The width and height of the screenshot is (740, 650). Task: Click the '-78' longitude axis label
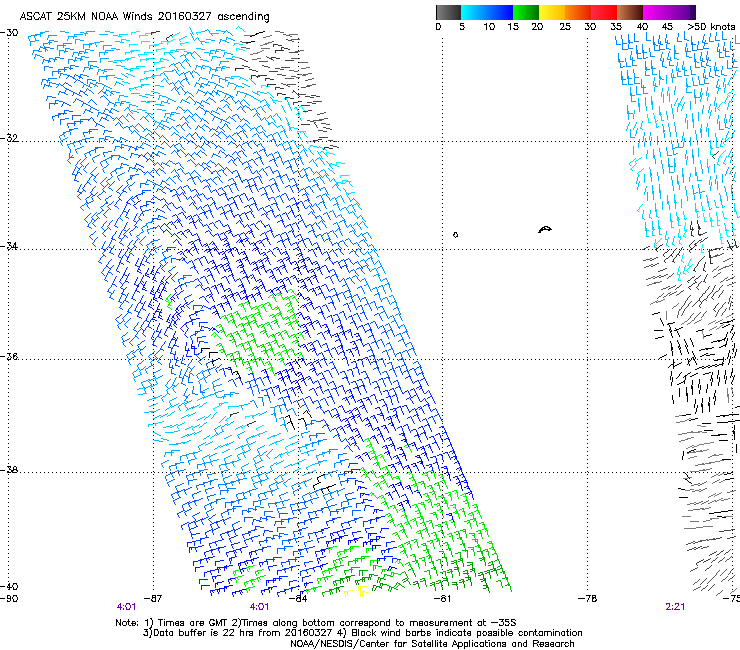click(x=588, y=599)
